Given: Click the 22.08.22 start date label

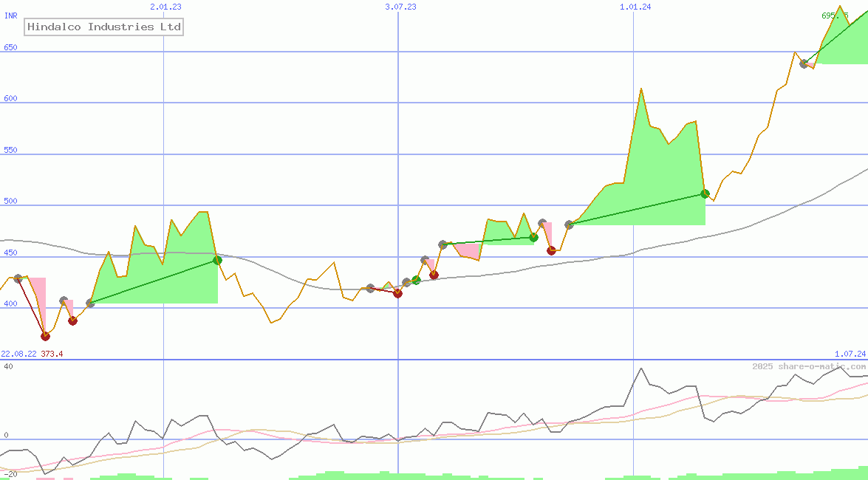Looking at the screenshot, I should [18, 354].
